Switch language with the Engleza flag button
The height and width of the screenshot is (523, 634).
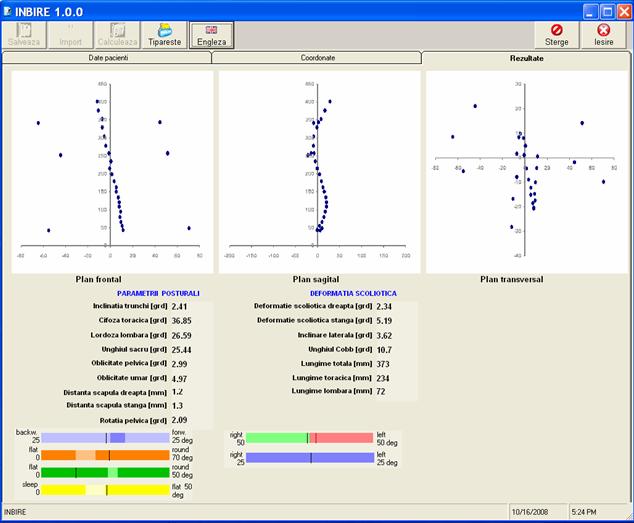(211, 36)
